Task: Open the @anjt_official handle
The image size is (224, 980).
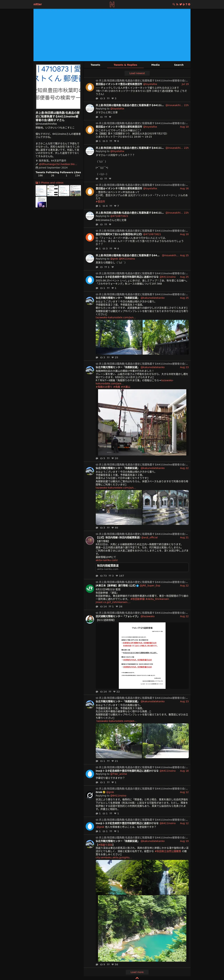Action: (150, 538)
